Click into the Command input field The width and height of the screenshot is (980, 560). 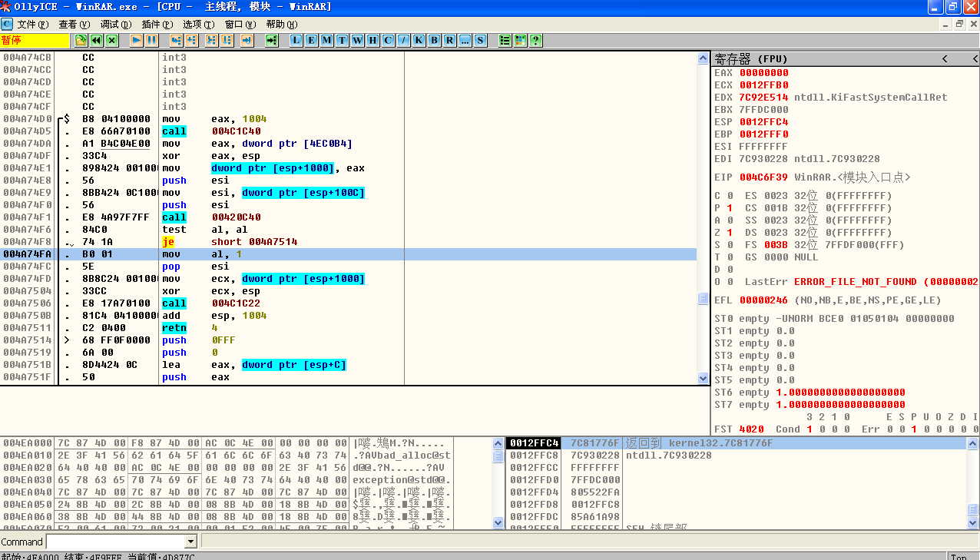[115, 542]
